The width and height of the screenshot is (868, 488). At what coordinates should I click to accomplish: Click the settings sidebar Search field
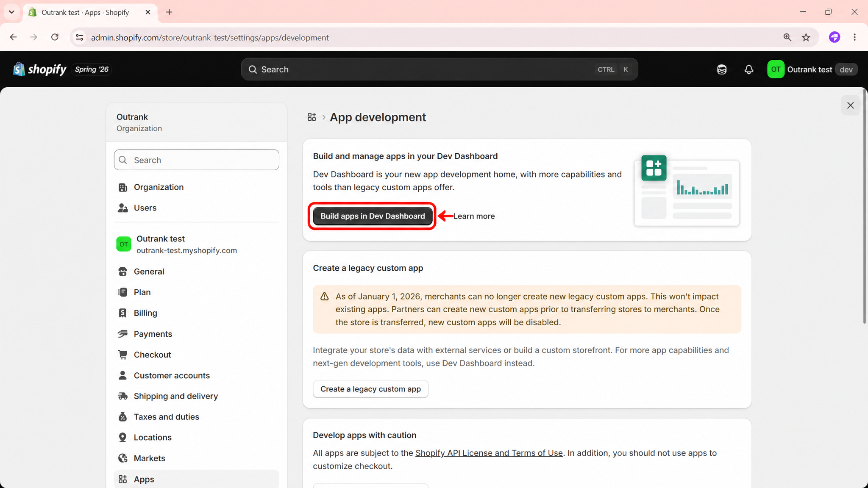pos(197,160)
